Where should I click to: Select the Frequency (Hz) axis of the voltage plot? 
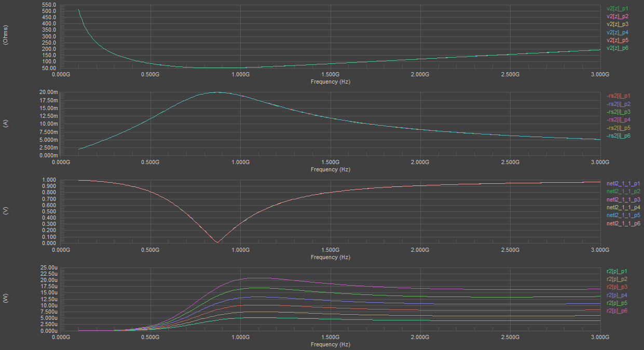click(x=331, y=257)
